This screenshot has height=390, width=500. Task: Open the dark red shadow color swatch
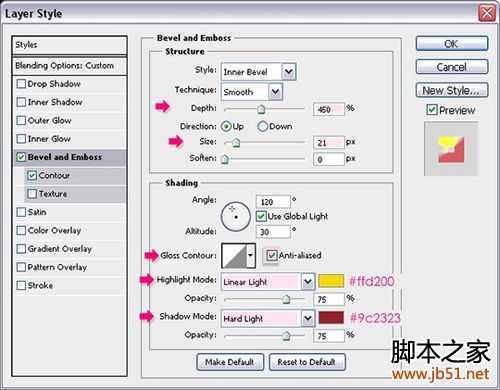point(331,318)
